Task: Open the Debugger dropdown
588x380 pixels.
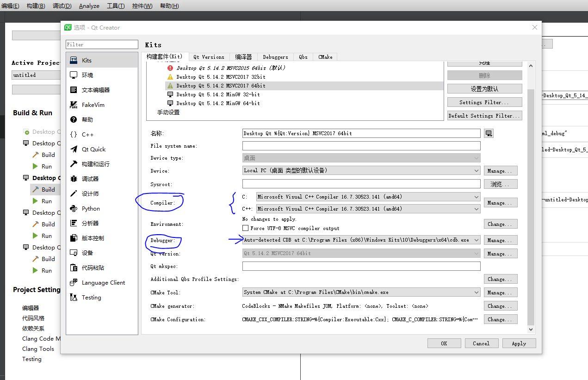Action: [361, 240]
